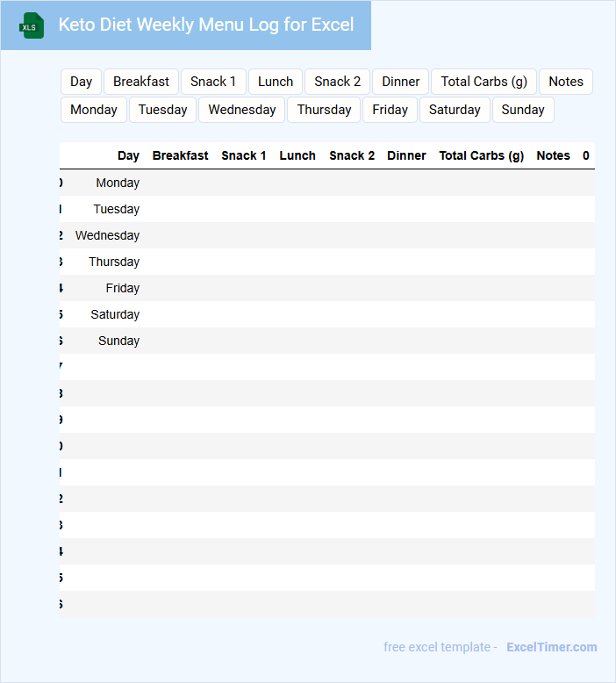Click the Notes tag button

pos(565,82)
